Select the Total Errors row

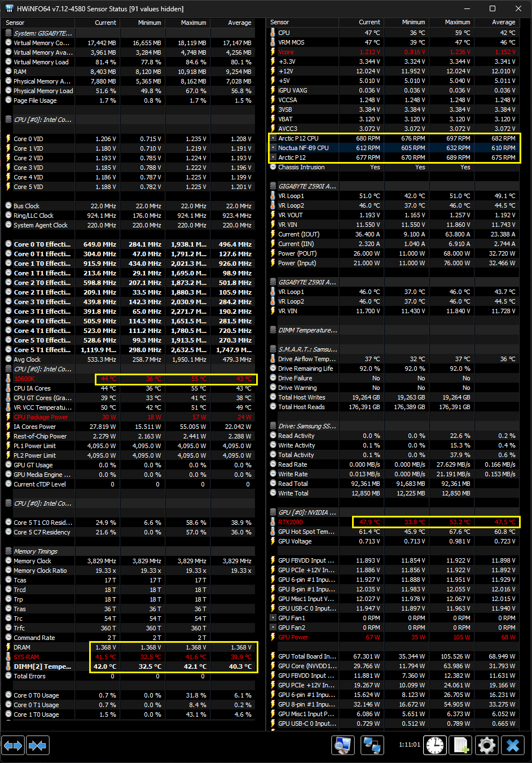point(130,676)
